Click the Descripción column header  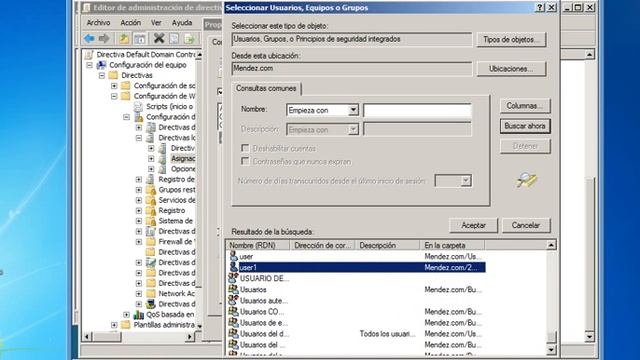pyautogui.click(x=387, y=245)
